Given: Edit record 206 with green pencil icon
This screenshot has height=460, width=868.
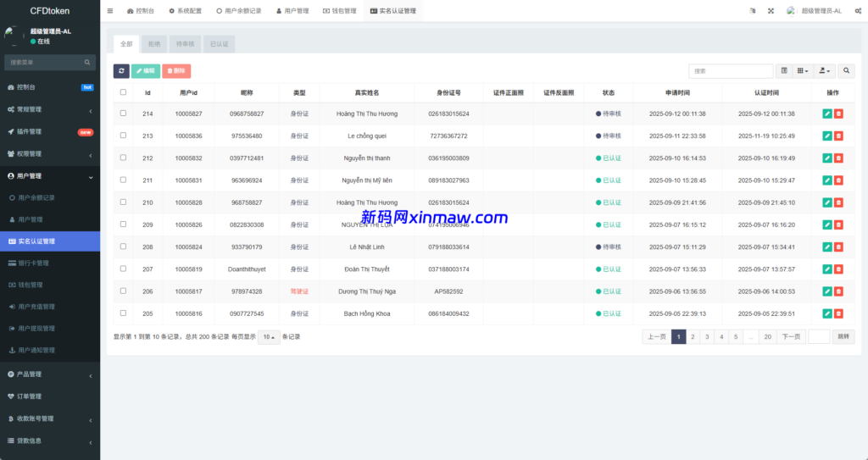Looking at the screenshot, I should click(827, 291).
